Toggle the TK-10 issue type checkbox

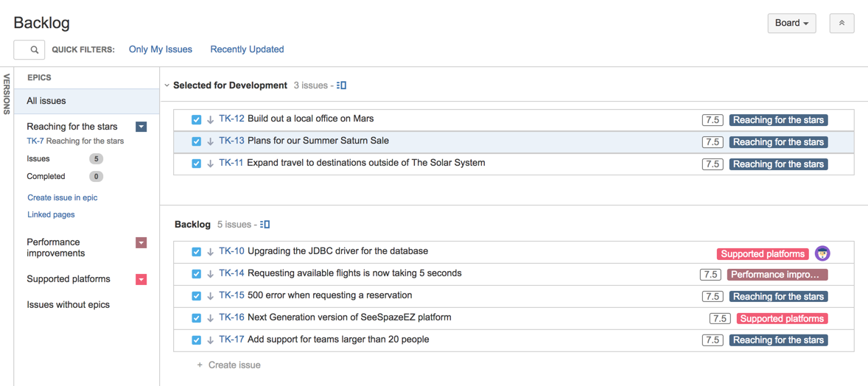[196, 252]
